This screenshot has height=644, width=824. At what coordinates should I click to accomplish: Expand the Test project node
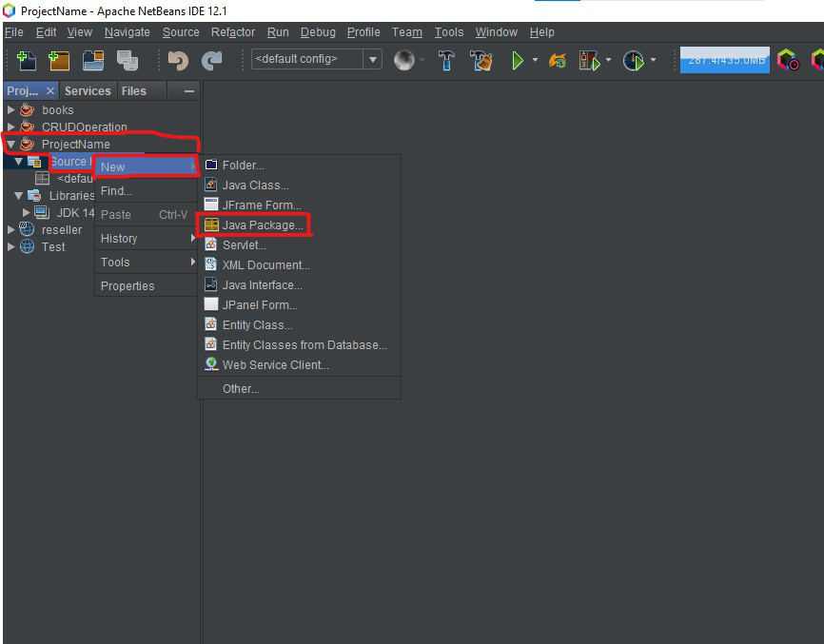pos(10,246)
